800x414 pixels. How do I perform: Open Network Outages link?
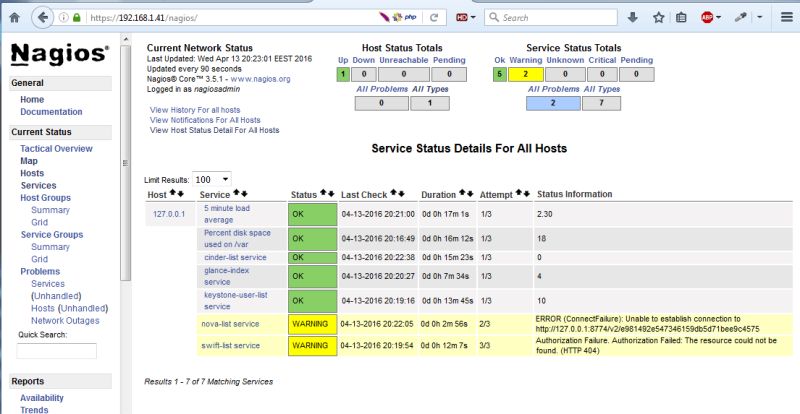coord(65,321)
